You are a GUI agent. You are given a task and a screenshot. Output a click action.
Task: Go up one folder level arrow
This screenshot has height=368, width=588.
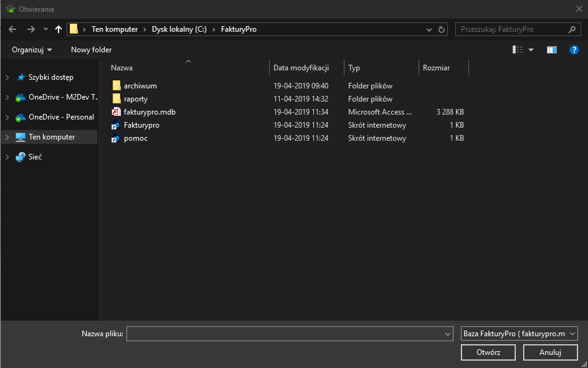[x=59, y=29]
